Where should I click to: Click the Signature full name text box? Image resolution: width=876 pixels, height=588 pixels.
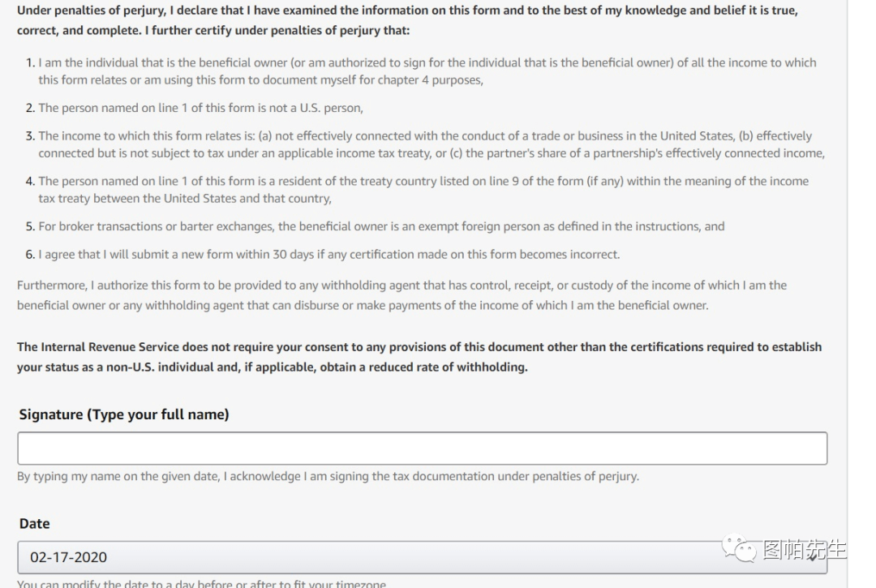tap(422, 448)
